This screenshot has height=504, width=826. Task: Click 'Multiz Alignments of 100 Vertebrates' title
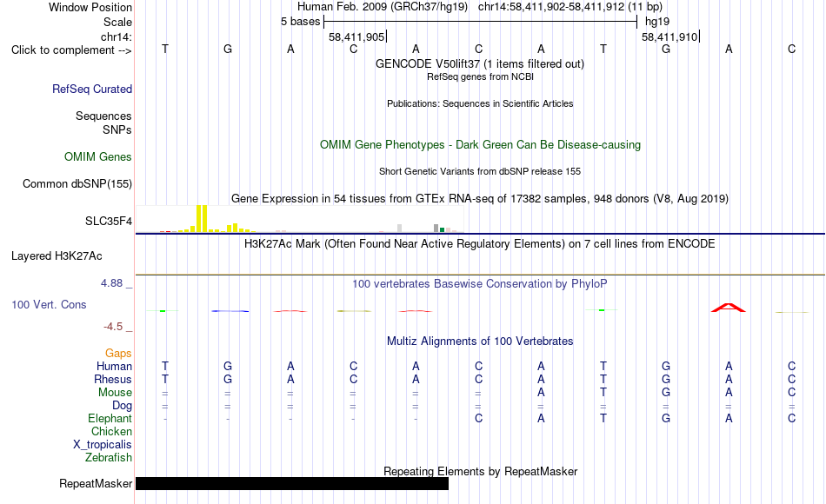[x=480, y=342]
